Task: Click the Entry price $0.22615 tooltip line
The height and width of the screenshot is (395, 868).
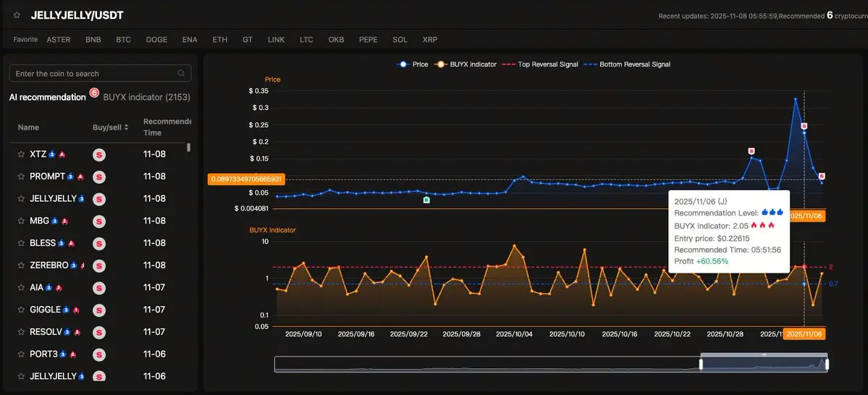Action: 712,238
